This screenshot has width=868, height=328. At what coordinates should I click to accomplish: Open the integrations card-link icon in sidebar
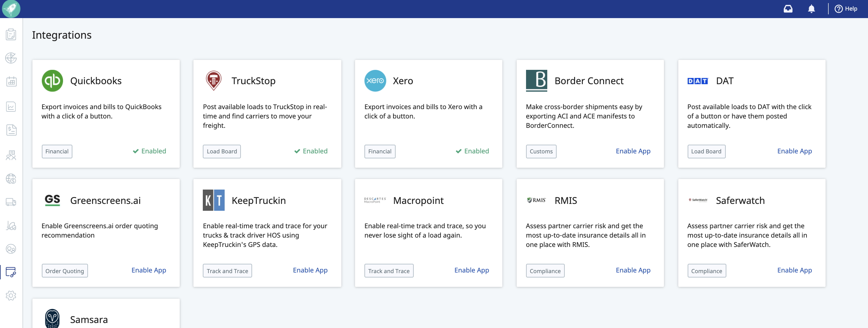[11, 272]
